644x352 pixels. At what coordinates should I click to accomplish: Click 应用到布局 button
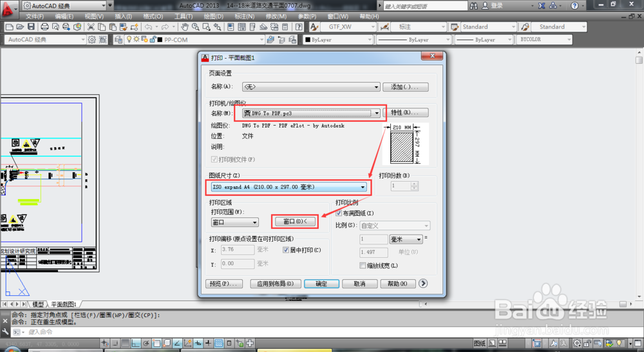pyautogui.click(x=275, y=284)
